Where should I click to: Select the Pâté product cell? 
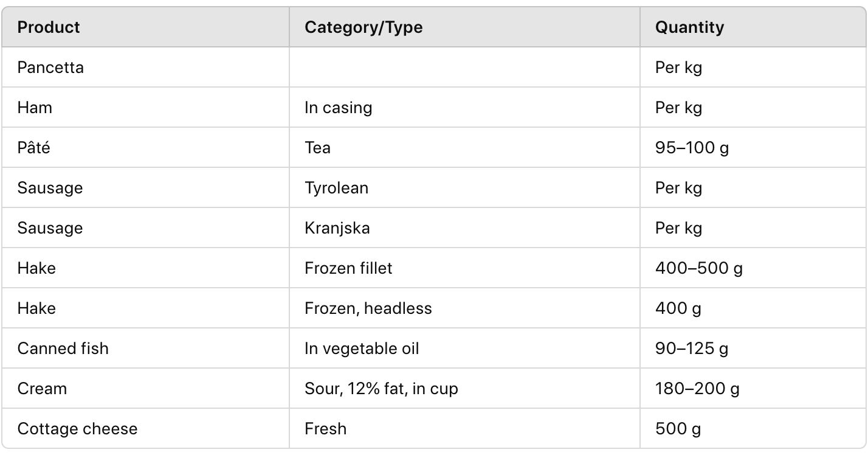pos(33,148)
